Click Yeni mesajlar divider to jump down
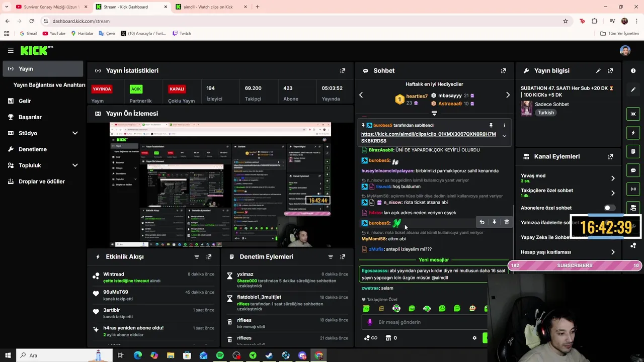 tap(433, 260)
